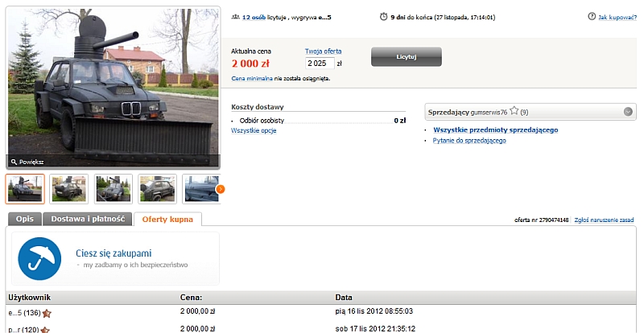This screenshot has width=644, height=333.
Task: Click the bidders people icon
Action: point(235,17)
